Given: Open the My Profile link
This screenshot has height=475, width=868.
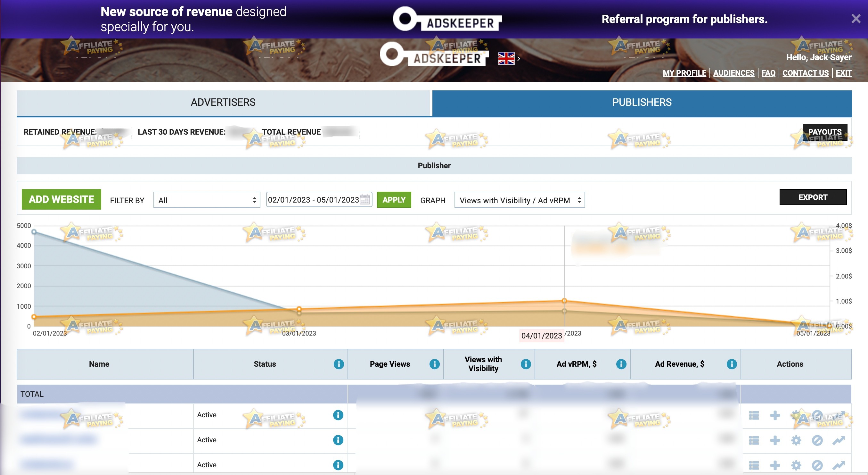Looking at the screenshot, I should point(684,73).
